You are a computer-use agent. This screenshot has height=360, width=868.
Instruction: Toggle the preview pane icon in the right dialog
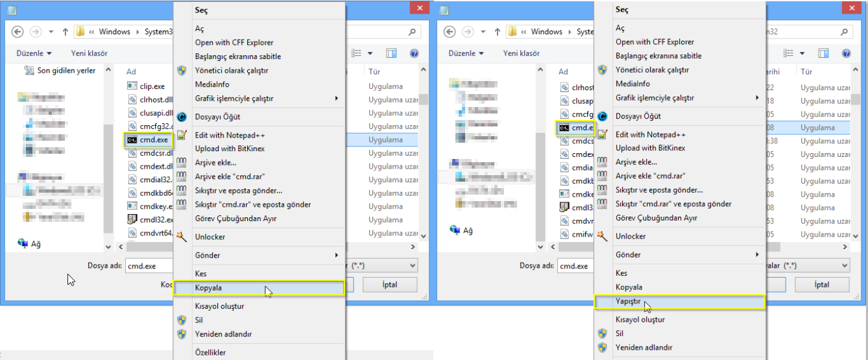coord(823,53)
